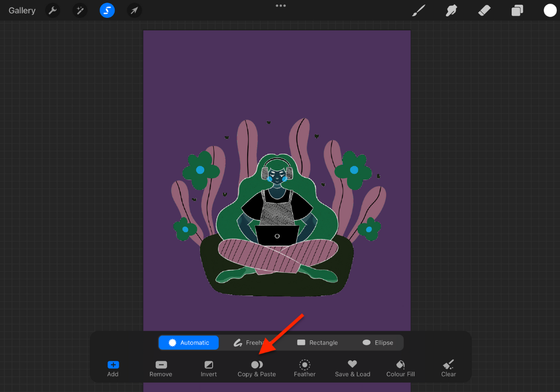Select the Eraser tool
The width and height of the screenshot is (560, 392).
tap(484, 11)
